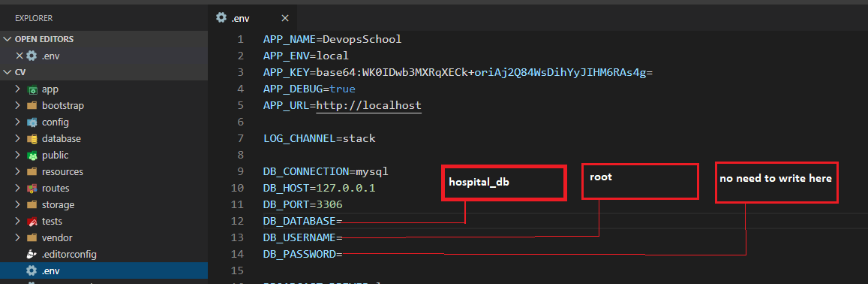Expand the routes folder chevron
Image resolution: width=868 pixels, height=284 pixels.
(18, 188)
